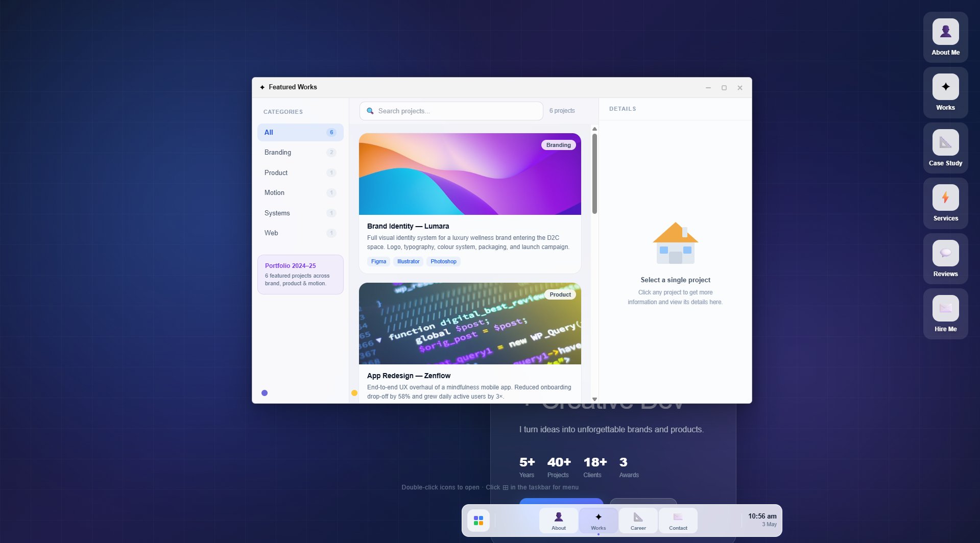Click the Contact taskbar icon
The image size is (980, 543).
click(x=678, y=521)
